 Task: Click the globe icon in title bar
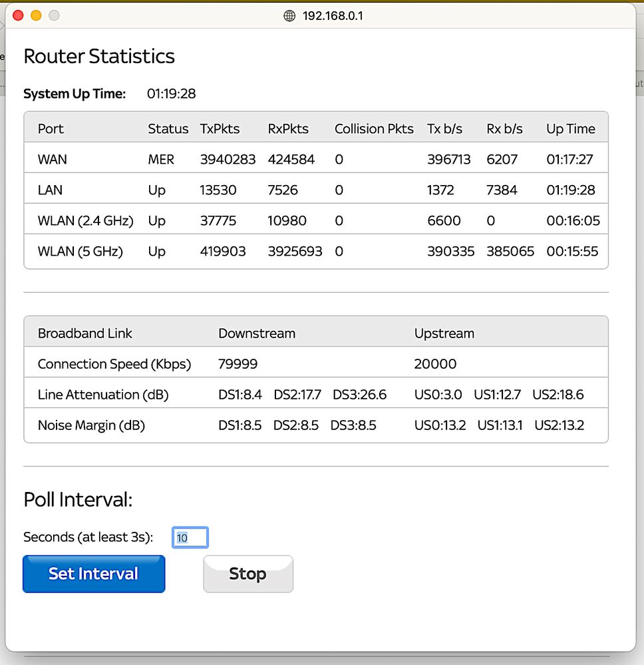[x=289, y=16]
